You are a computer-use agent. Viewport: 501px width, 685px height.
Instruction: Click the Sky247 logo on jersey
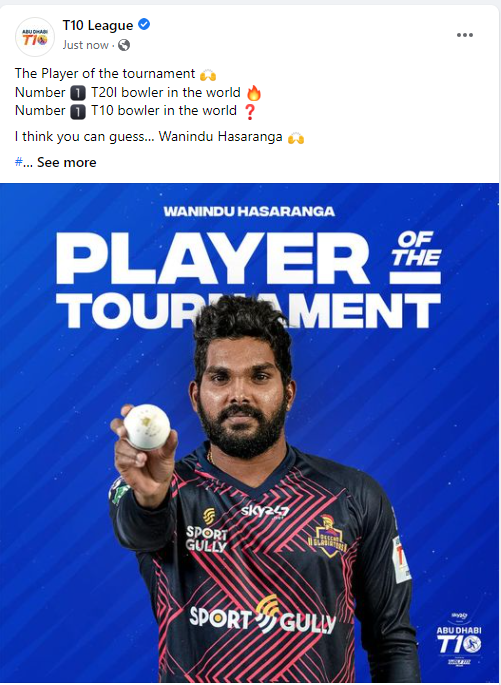(x=265, y=511)
